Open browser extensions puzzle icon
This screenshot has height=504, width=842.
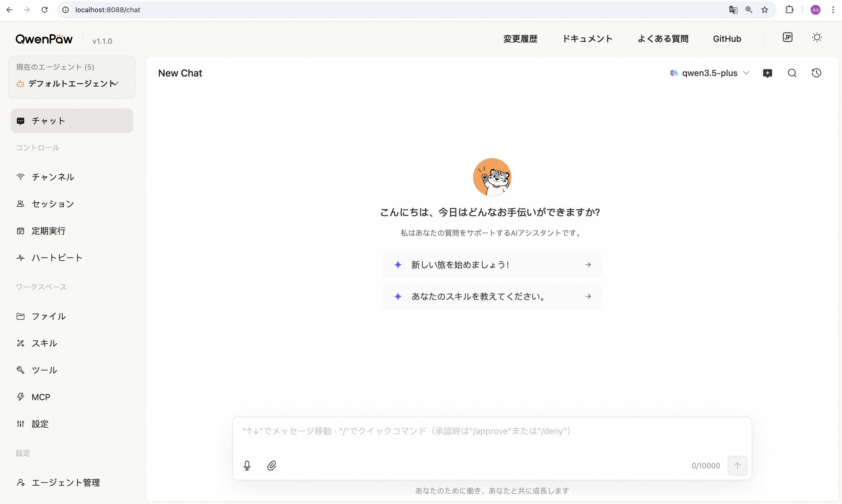[789, 10]
